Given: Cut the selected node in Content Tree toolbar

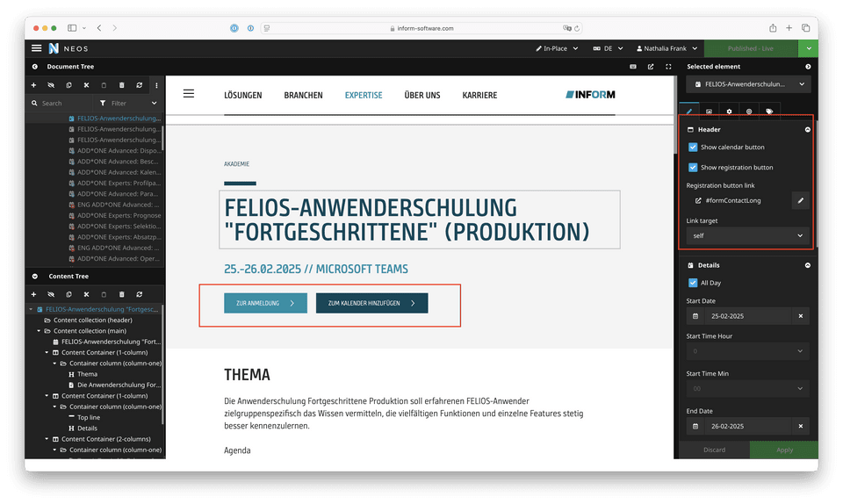Looking at the screenshot, I should coord(86,294).
